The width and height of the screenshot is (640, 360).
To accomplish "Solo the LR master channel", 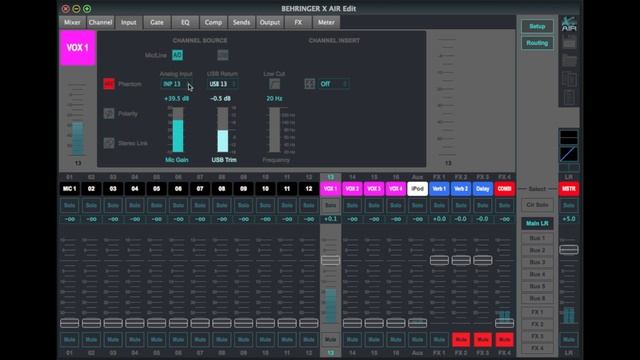I will (x=569, y=205).
